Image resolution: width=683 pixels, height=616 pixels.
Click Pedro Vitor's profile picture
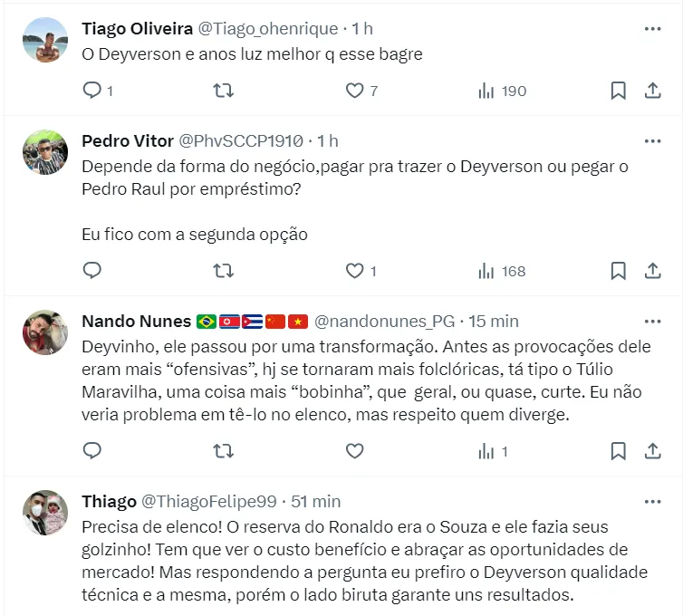coord(44,158)
